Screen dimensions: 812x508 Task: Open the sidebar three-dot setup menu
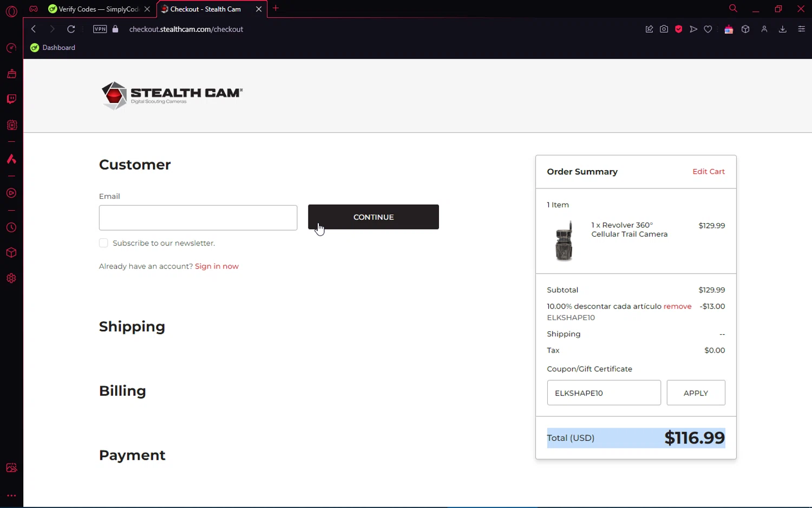point(11,496)
